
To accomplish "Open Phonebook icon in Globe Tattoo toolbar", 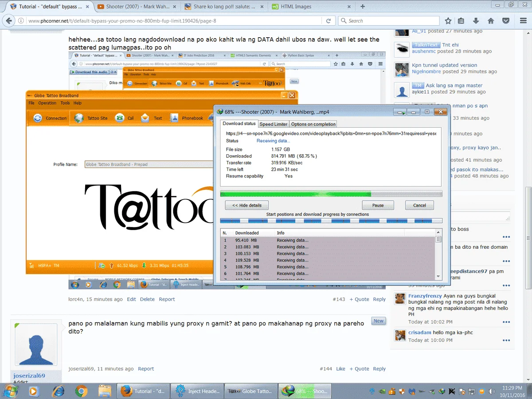I will pyautogui.click(x=174, y=118).
